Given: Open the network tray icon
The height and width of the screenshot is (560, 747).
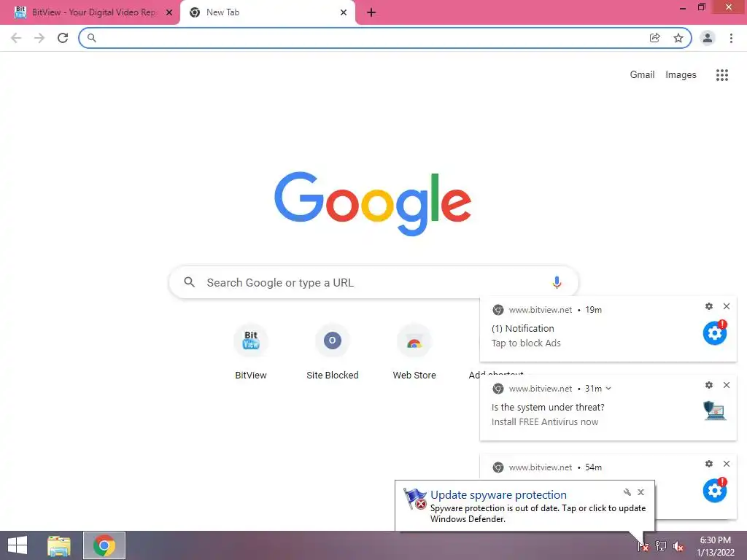Looking at the screenshot, I should [x=661, y=546].
